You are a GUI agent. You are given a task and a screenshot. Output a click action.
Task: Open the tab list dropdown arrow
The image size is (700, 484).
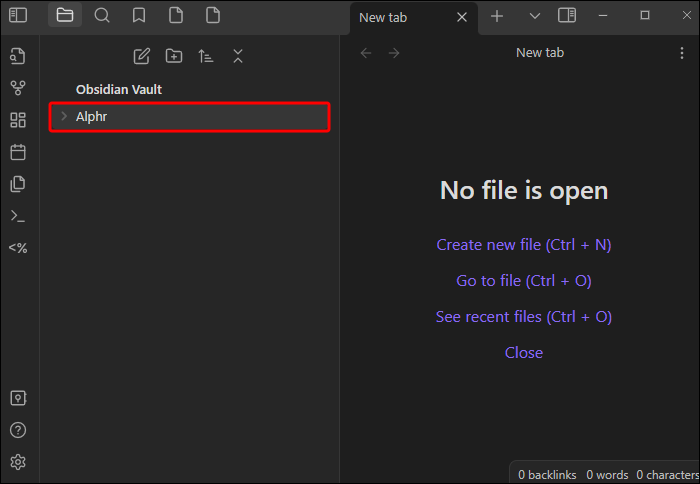click(534, 16)
